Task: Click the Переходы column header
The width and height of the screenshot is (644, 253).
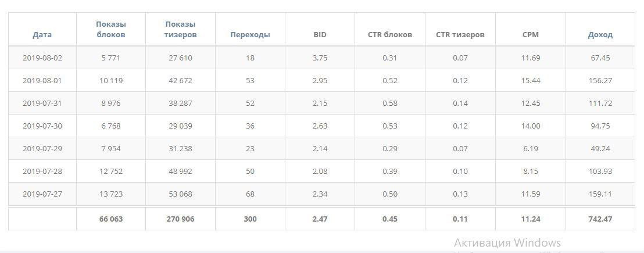Action: click(250, 34)
